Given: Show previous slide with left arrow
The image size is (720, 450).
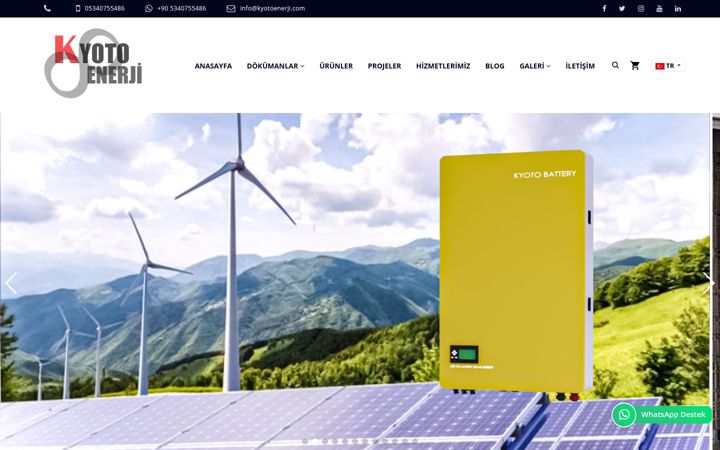Looking at the screenshot, I should [11, 283].
